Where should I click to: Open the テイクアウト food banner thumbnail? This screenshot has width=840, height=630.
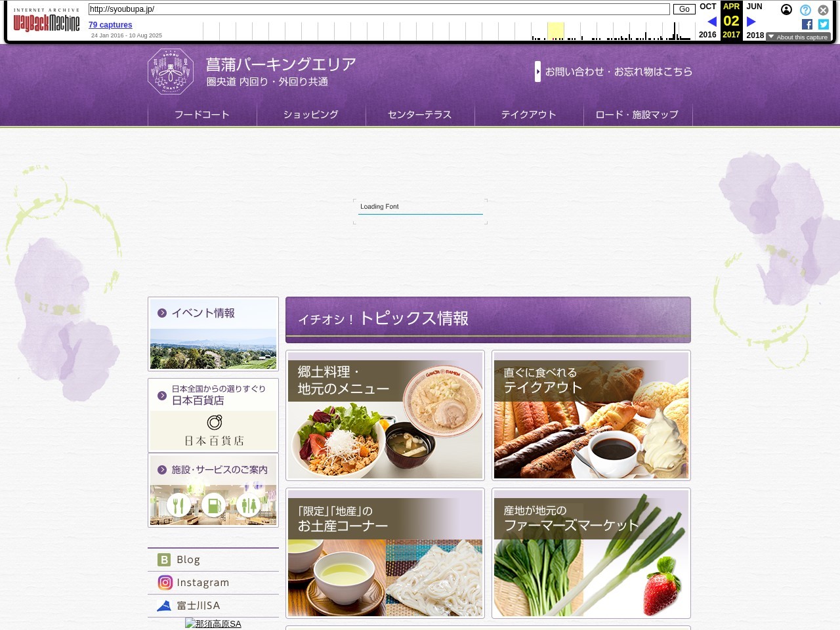tap(591, 415)
